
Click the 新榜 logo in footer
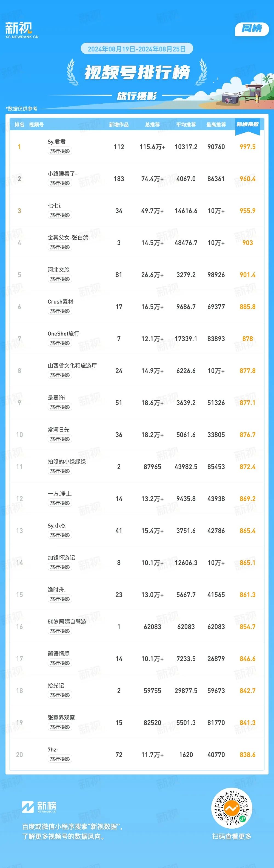point(39,806)
